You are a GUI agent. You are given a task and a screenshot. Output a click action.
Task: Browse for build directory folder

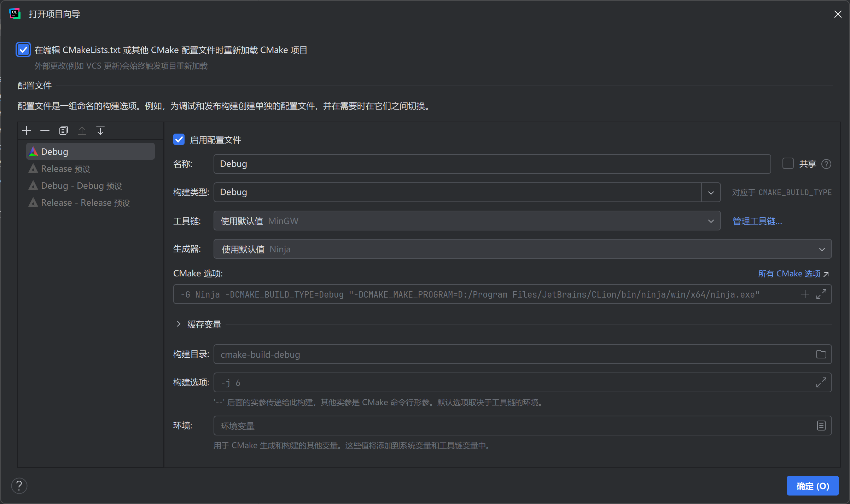pyautogui.click(x=821, y=354)
